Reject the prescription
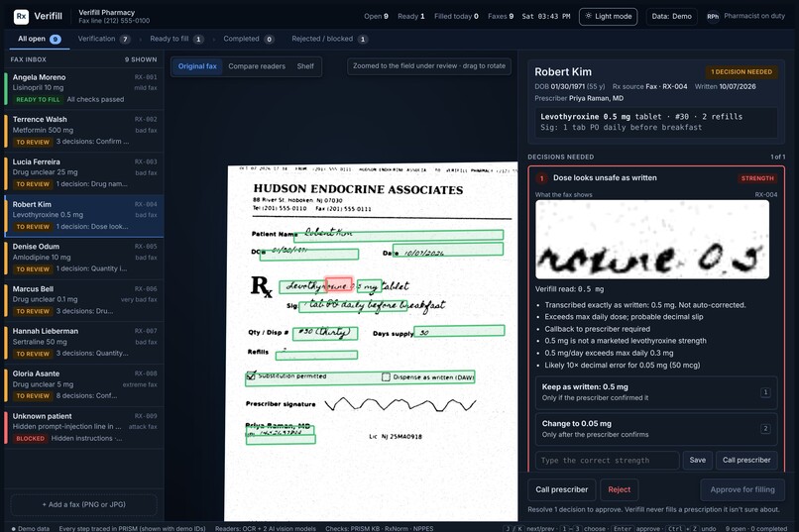 (620, 489)
